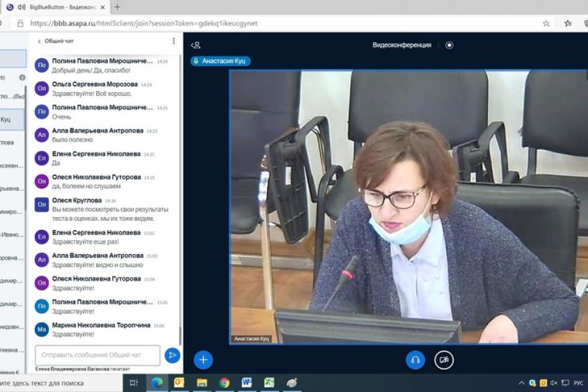Open the gear settings icon in users list
The height and width of the screenshot is (392, 588).
[22, 77]
